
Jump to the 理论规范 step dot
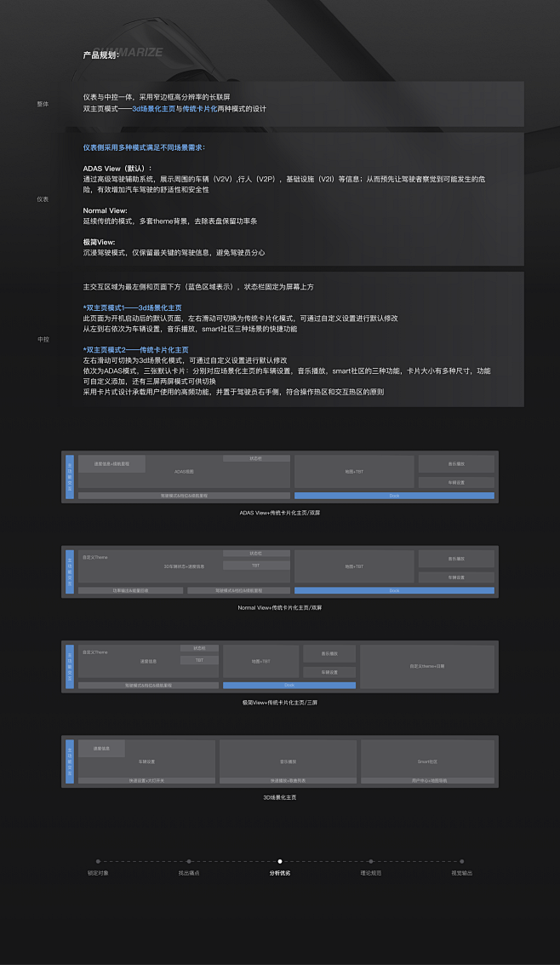[x=371, y=862]
